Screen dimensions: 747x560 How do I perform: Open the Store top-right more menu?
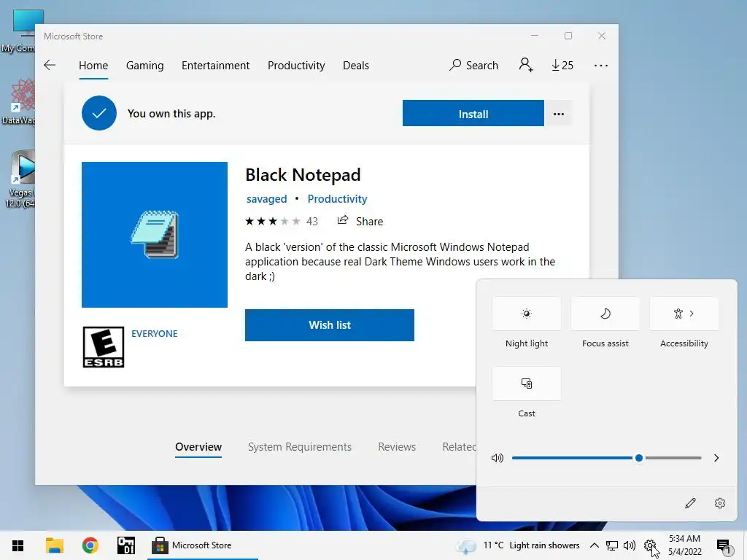tap(601, 66)
